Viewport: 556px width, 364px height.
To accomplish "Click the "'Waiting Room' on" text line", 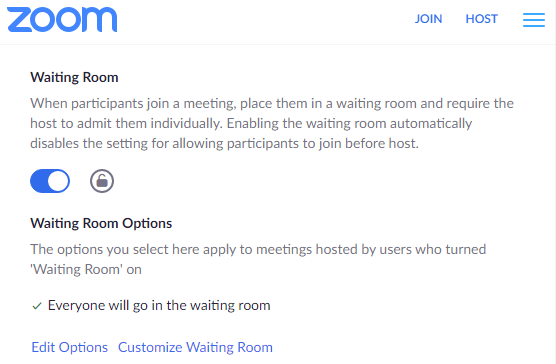I will click(86, 270).
